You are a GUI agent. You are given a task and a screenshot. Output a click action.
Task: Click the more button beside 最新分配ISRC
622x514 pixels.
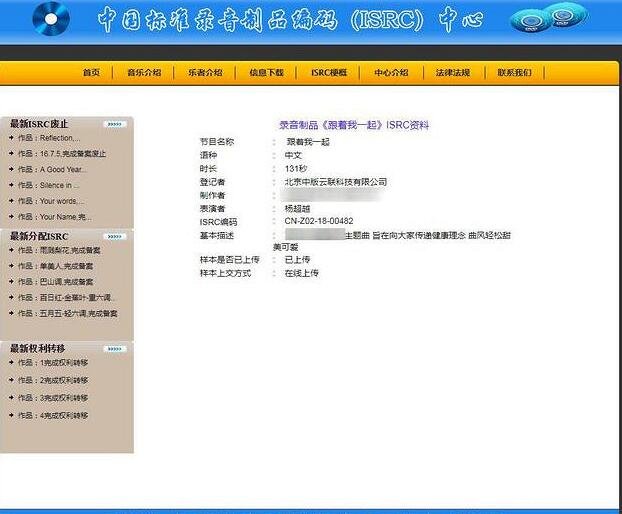pos(115,236)
